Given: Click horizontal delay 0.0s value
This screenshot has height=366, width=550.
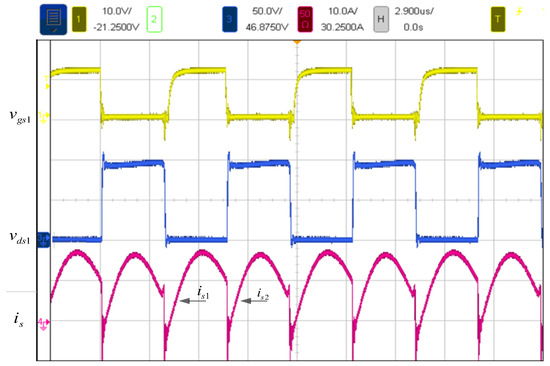Looking at the screenshot, I should [413, 27].
